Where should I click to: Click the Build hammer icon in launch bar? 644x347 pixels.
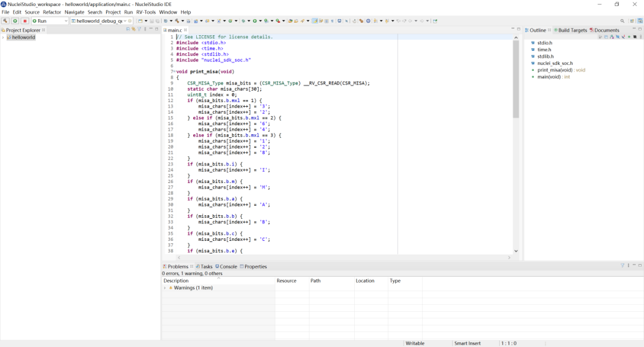[x=5, y=21]
